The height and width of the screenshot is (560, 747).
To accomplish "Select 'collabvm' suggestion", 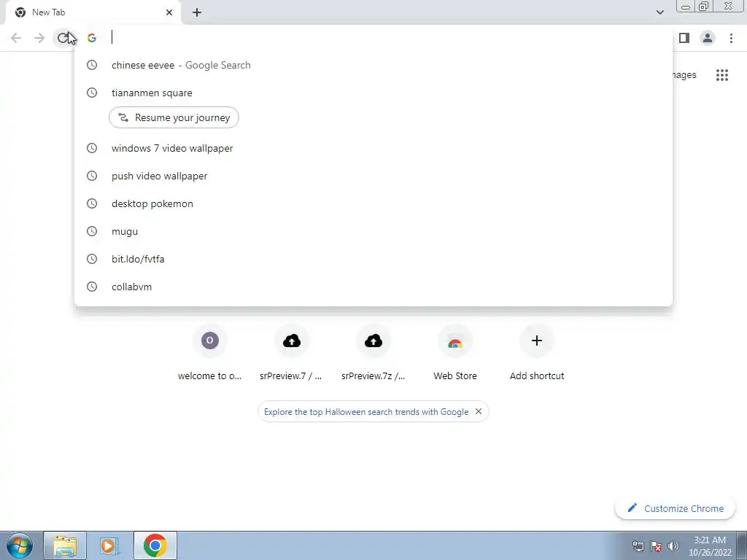I will point(373,286).
